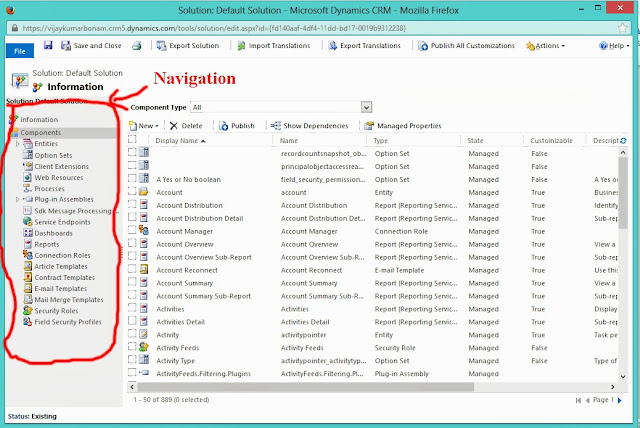Screen dimensions: 640x428
Task: Expand the Plug-in Assemblies tree node
Action: pos(17,200)
